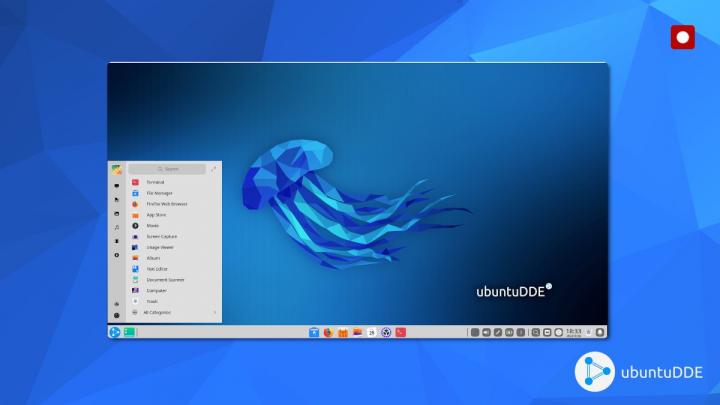The image size is (720, 405).
Task: Click the red record button icon
Action: (x=683, y=38)
